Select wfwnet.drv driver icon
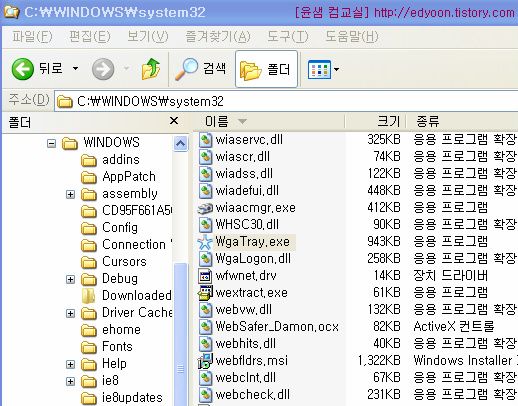 205,276
